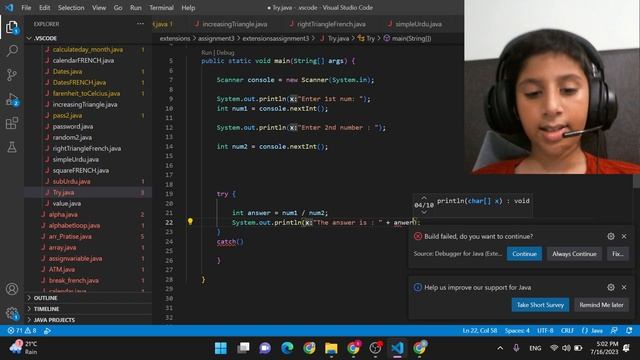Open Run and Debug view icon
Screen dimensions: 640x360
12,99
